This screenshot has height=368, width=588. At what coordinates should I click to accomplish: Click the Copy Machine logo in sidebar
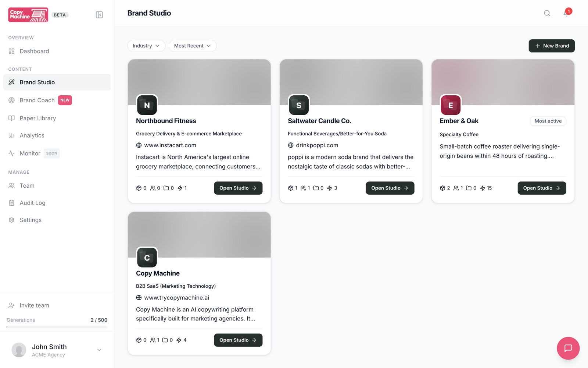[x=28, y=15]
